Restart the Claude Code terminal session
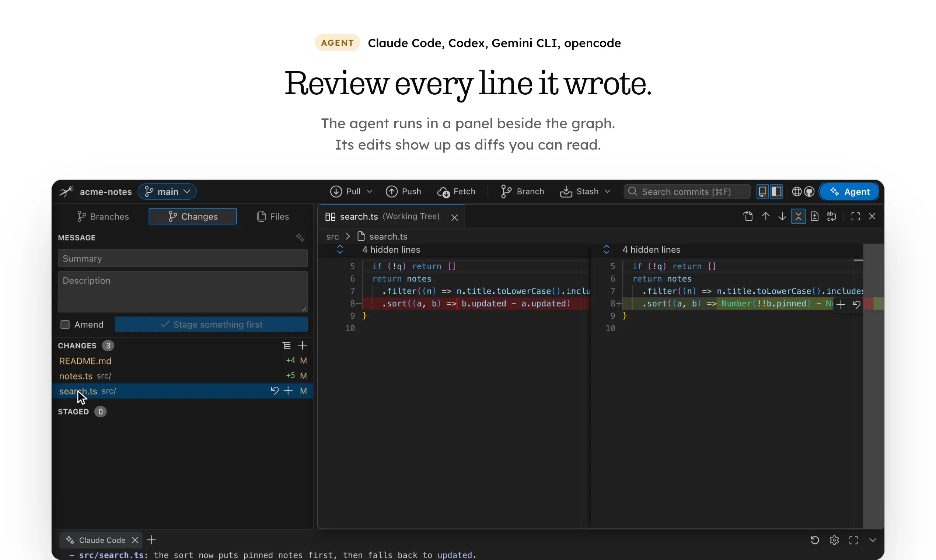The width and height of the screenshot is (936, 560). (814, 540)
